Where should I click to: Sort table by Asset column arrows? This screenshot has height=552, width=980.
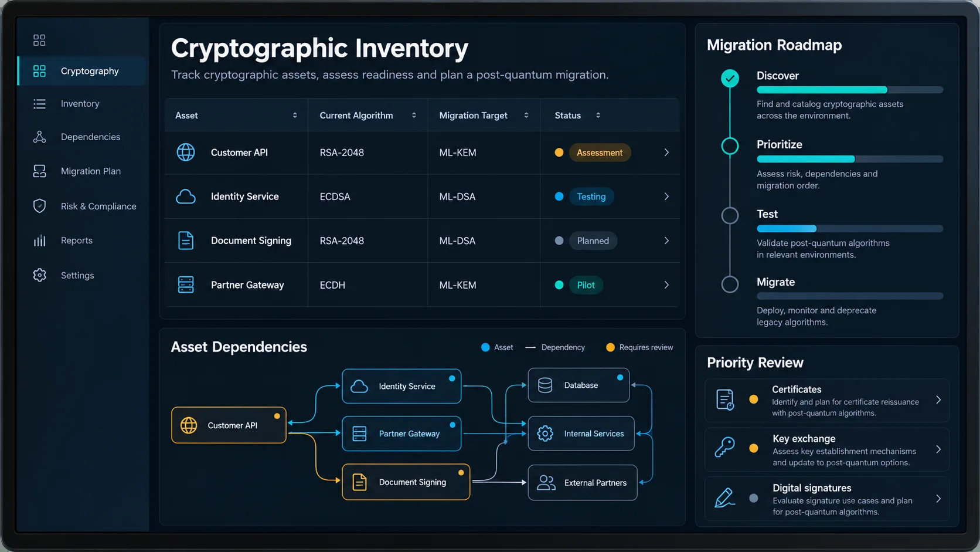(295, 116)
